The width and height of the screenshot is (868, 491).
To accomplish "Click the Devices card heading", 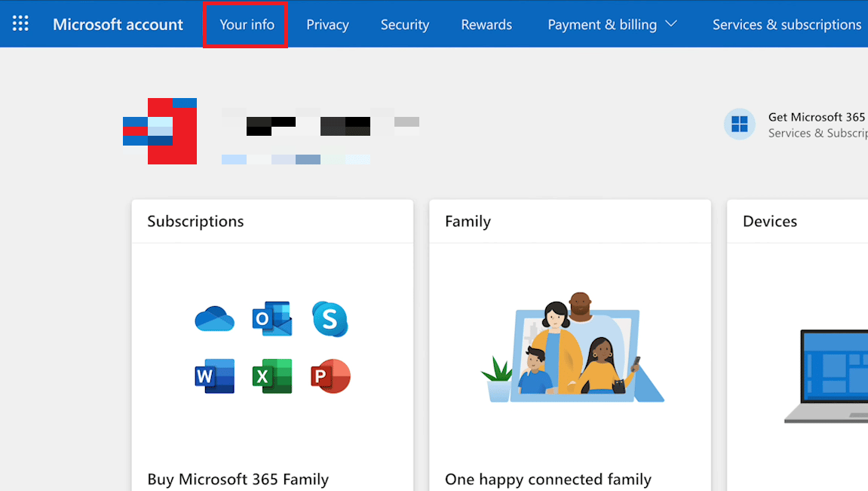I will pos(770,222).
